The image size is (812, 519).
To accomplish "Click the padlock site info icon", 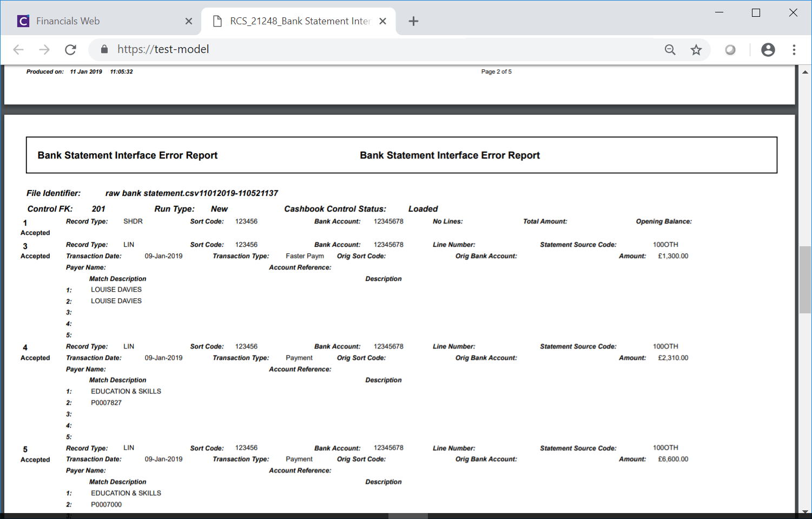I will (x=104, y=49).
